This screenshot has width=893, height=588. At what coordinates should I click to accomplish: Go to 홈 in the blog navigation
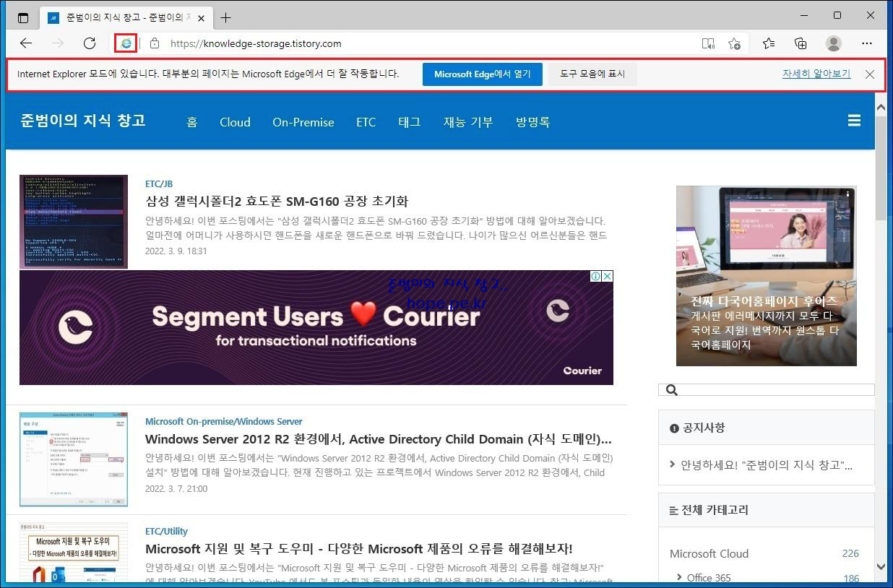coord(192,122)
